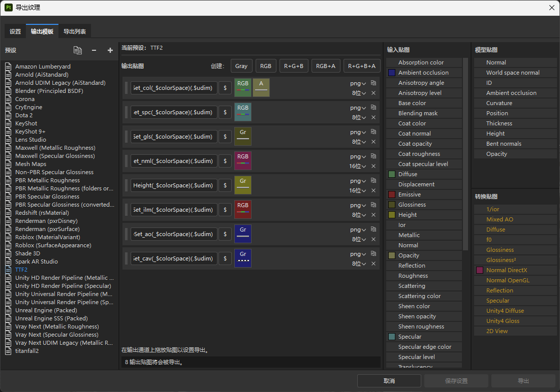560x392 pixels.
Task: Click the $ button for the _gls map
Action: click(225, 137)
